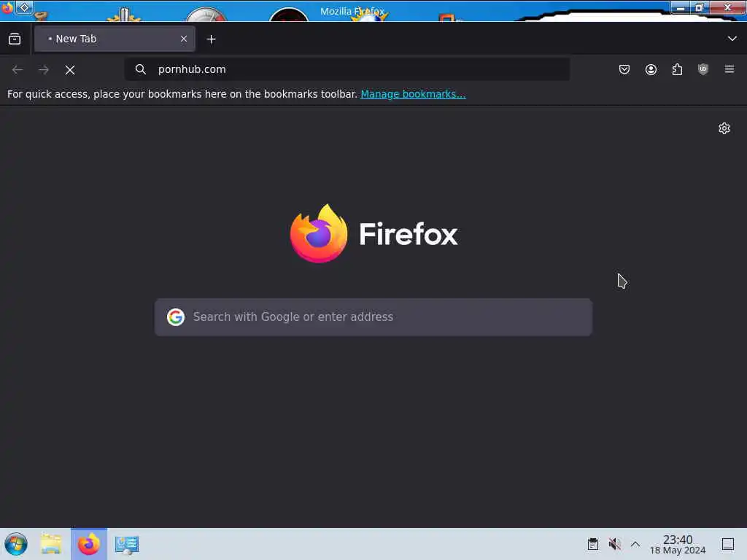Stop loading the current page
The image size is (747, 560).
pyautogui.click(x=70, y=70)
